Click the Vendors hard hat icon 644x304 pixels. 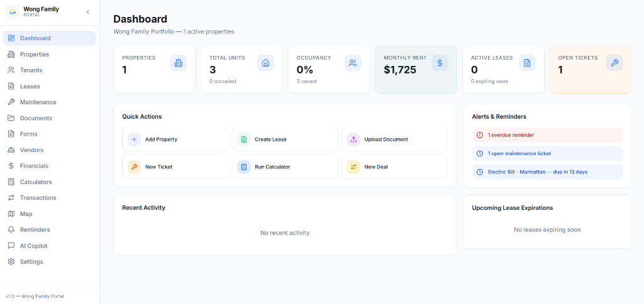pos(11,150)
